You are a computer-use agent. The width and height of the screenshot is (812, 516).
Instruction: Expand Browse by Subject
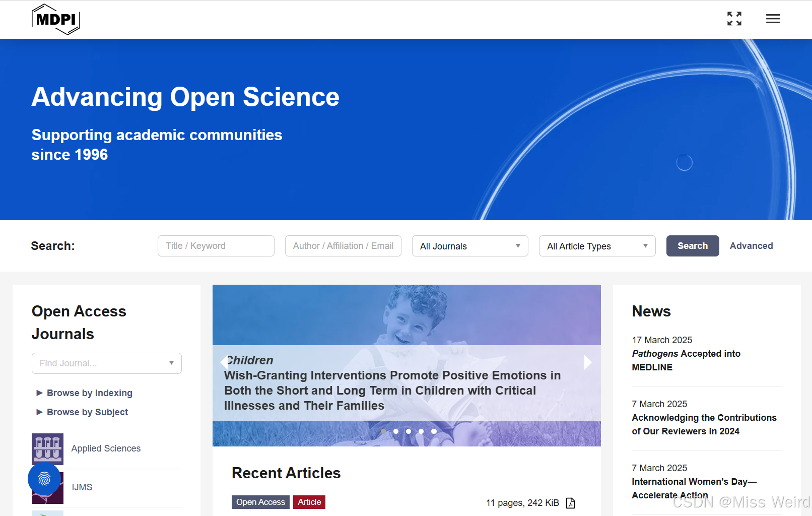(x=82, y=412)
